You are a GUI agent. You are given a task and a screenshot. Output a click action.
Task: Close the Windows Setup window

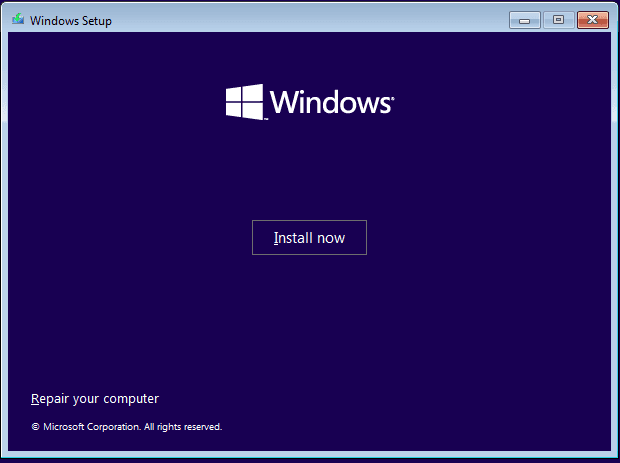click(593, 20)
